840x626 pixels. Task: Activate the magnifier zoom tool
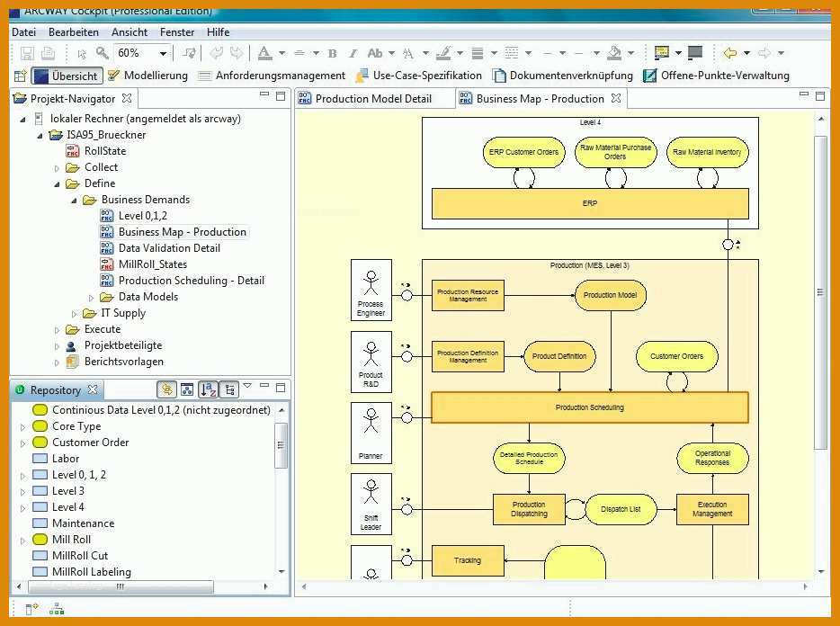click(x=102, y=52)
